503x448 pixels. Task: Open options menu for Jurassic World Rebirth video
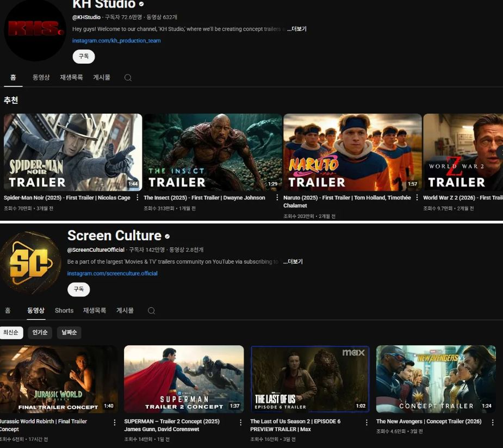(x=115, y=422)
